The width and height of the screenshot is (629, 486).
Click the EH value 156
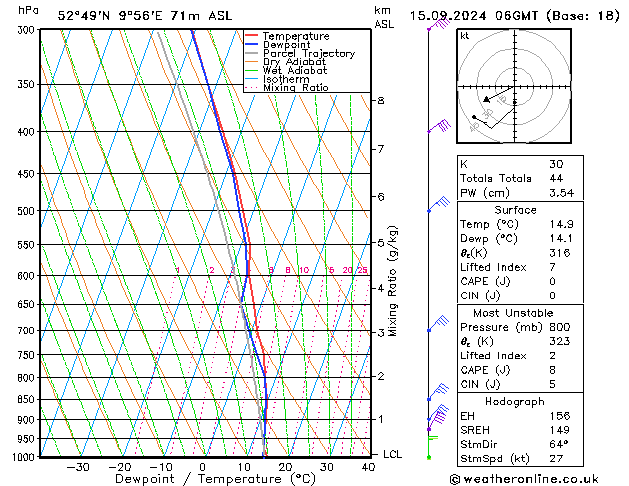coord(560,416)
